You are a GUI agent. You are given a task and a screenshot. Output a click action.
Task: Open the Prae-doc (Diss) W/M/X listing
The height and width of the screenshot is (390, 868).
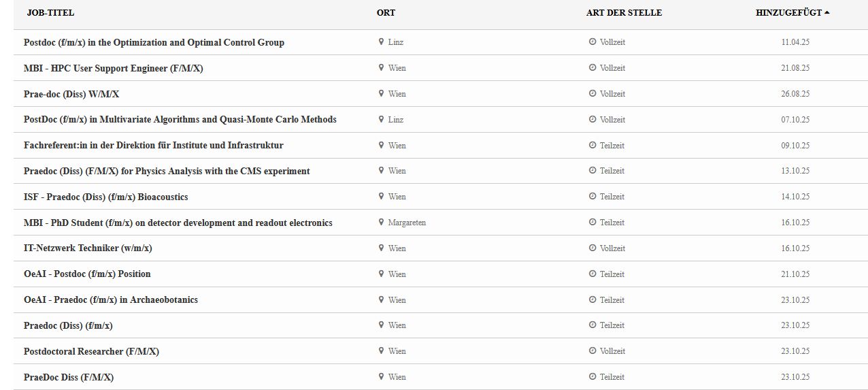point(71,94)
